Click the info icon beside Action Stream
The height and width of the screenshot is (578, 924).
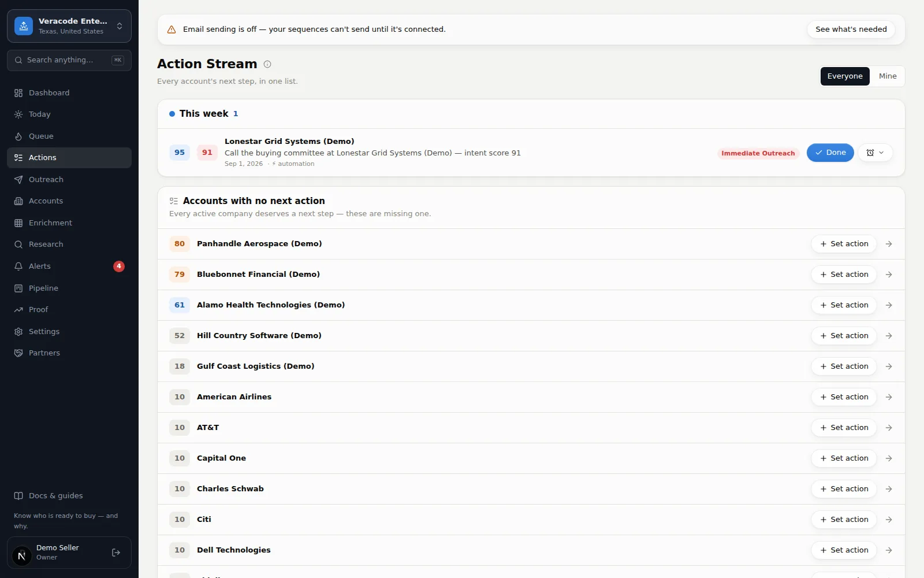267,64
